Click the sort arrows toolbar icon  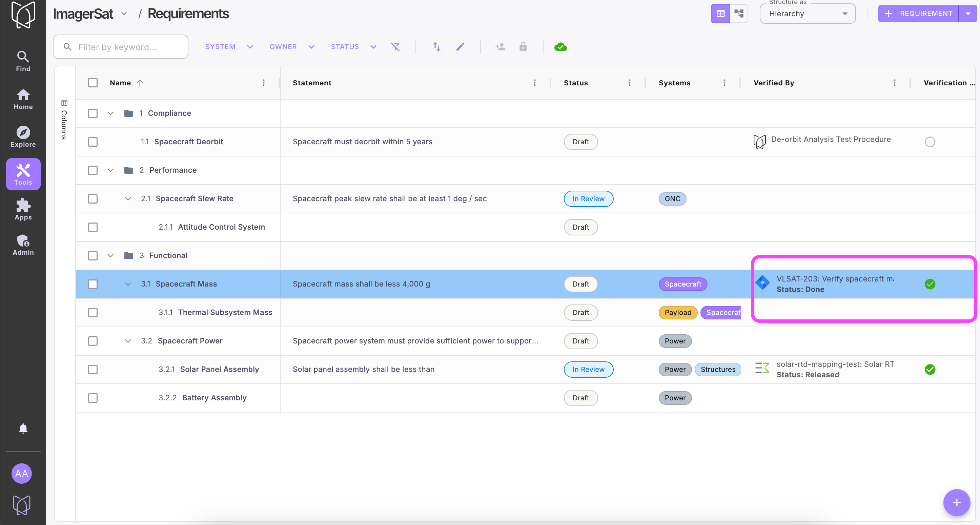tap(436, 47)
